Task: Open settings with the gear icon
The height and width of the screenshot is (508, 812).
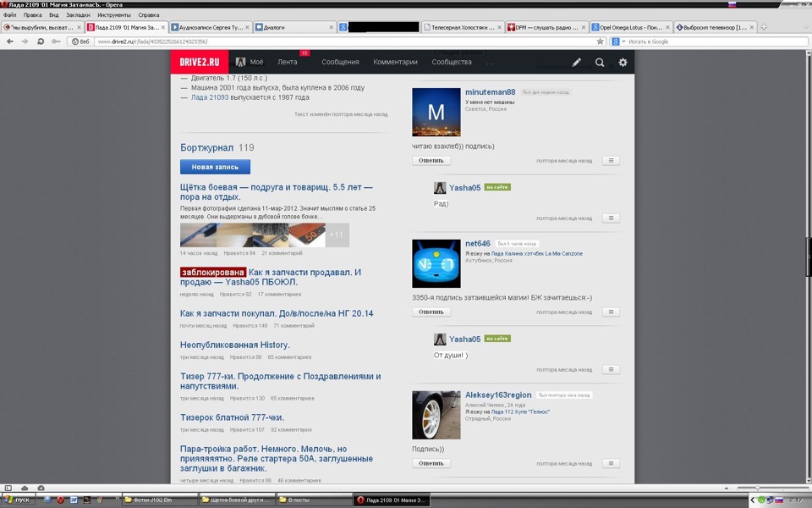Action: [623, 62]
